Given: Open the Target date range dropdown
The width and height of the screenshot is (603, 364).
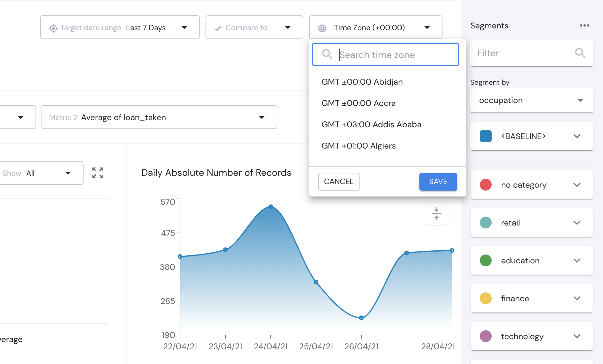Looking at the screenshot, I should (x=120, y=28).
